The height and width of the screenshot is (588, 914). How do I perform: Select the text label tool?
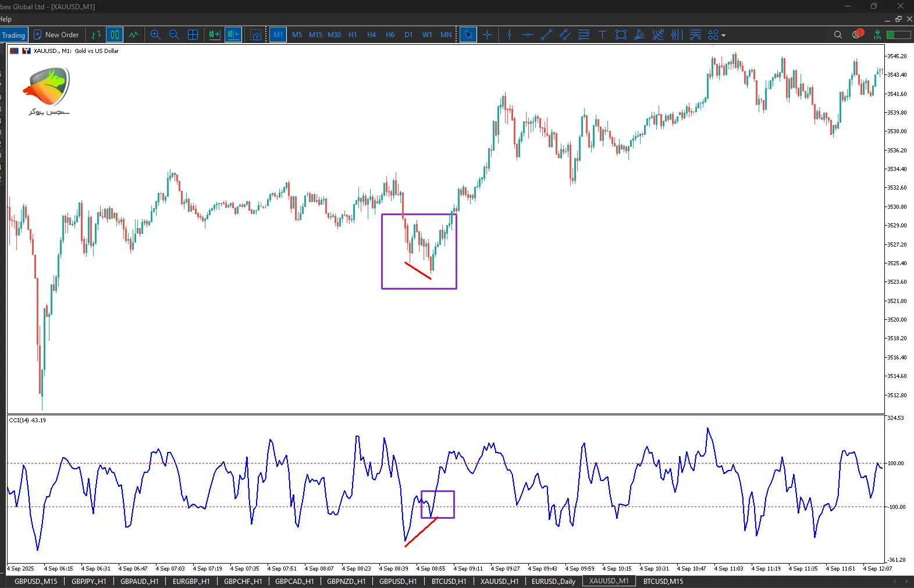click(602, 35)
